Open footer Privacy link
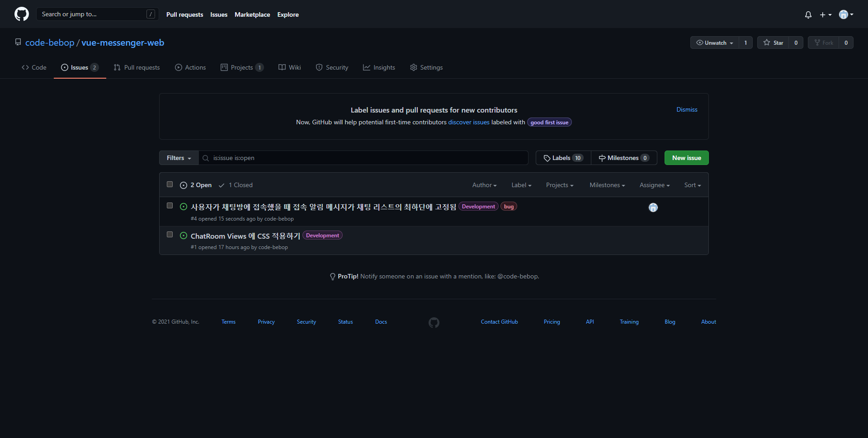This screenshot has height=438, width=868. (266, 322)
